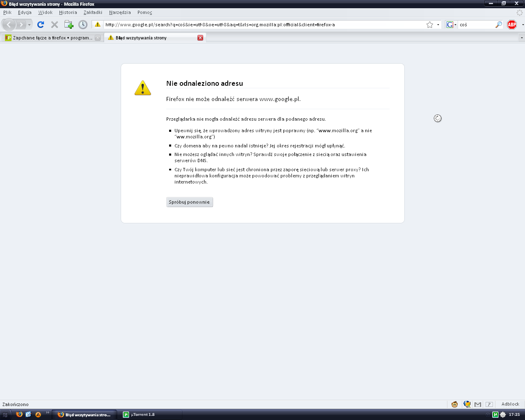
Task: Open the Gmail envelope status bar icon
Action: (x=478, y=404)
